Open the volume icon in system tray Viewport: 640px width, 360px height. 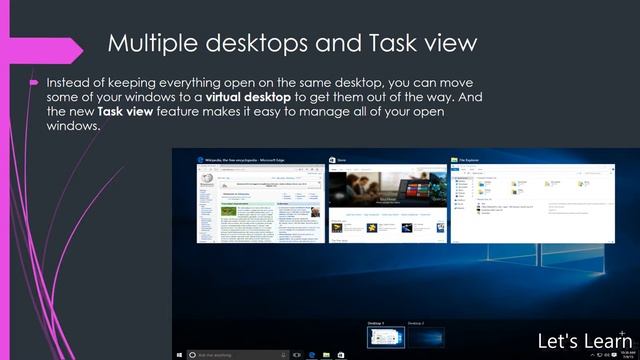[607, 355]
